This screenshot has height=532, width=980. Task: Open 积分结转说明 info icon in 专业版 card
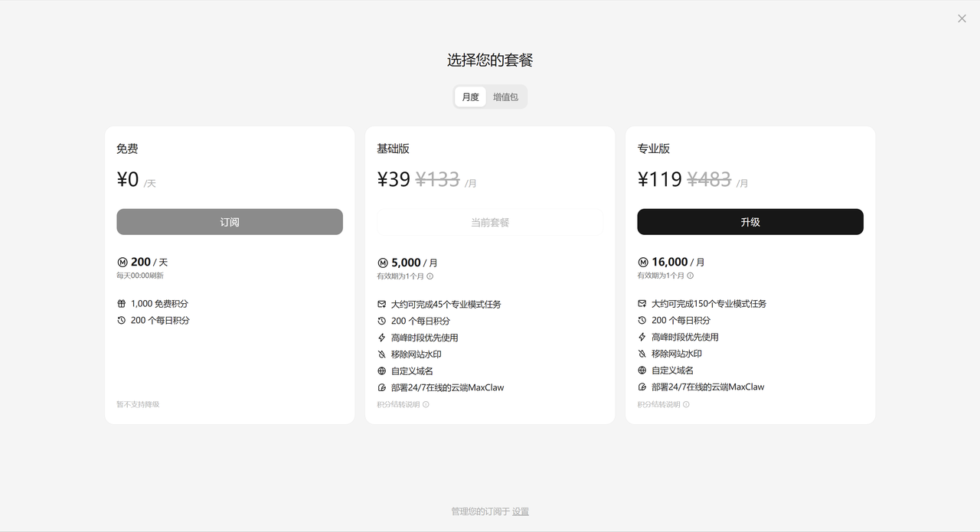pos(687,405)
